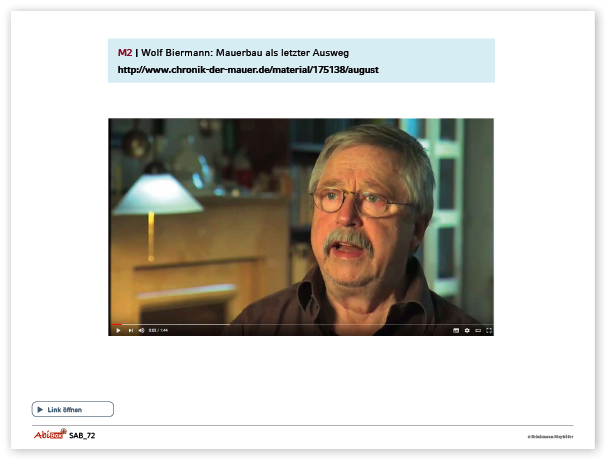Click the video time display

(158, 330)
